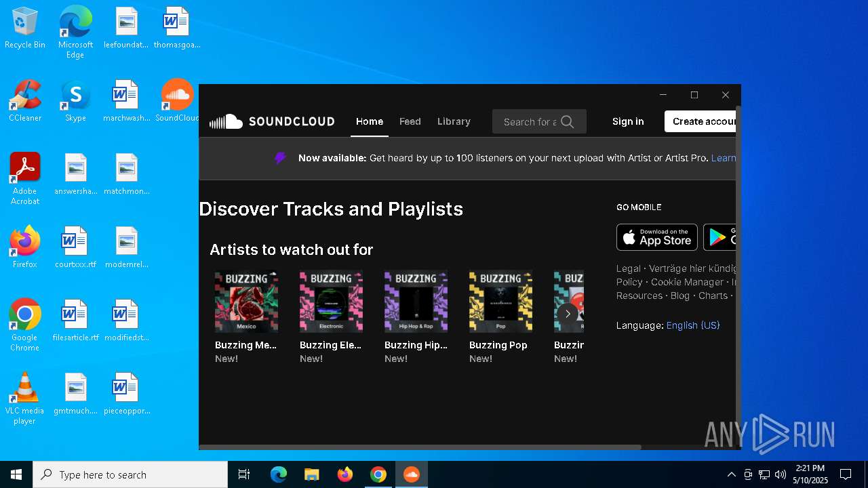Open the taskbar clock showing 2:21 PM

(810, 474)
